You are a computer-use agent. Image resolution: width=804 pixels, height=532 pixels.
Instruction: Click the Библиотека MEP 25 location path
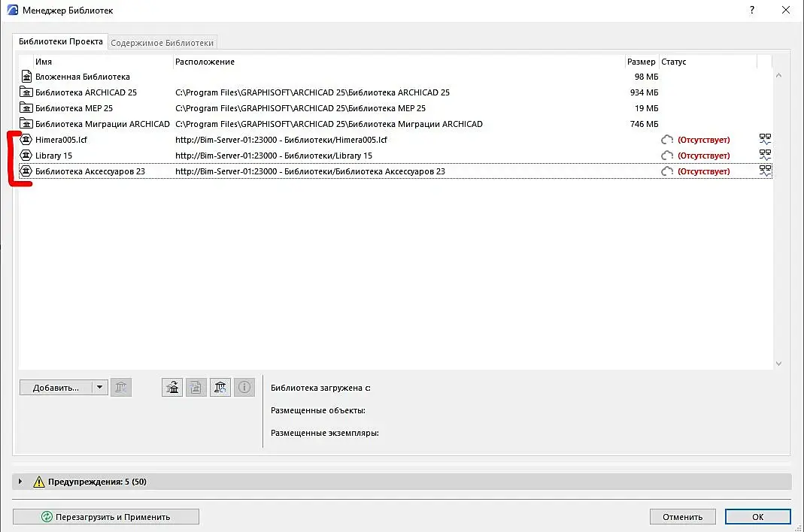[x=301, y=108]
